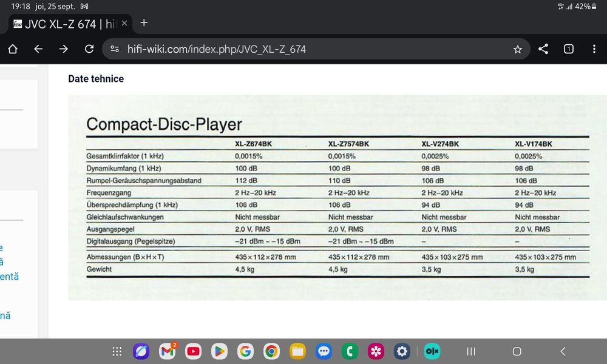This screenshot has width=607, height=364.
Task: Open the Gallery flower app
Action: pos(376,351)
